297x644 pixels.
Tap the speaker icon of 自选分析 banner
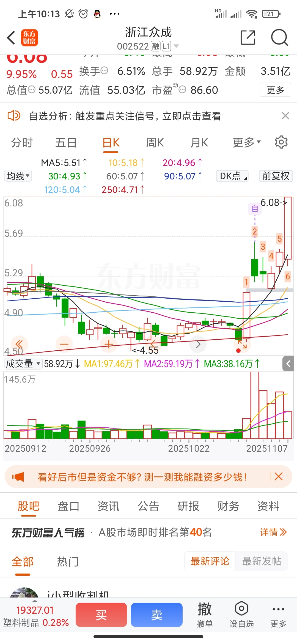click(x=14, y=116)
